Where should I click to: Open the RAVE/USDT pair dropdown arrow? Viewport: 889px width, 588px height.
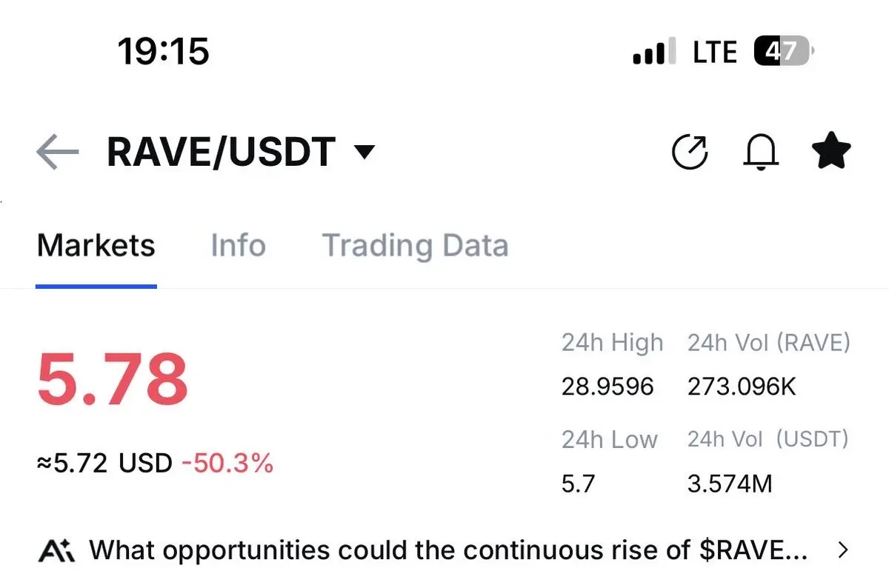[364, 153]
